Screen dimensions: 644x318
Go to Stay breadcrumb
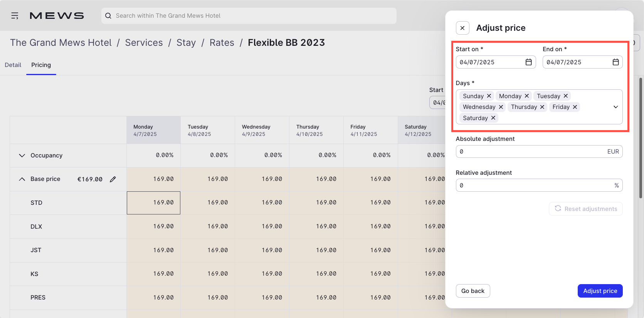pos(186,43)
